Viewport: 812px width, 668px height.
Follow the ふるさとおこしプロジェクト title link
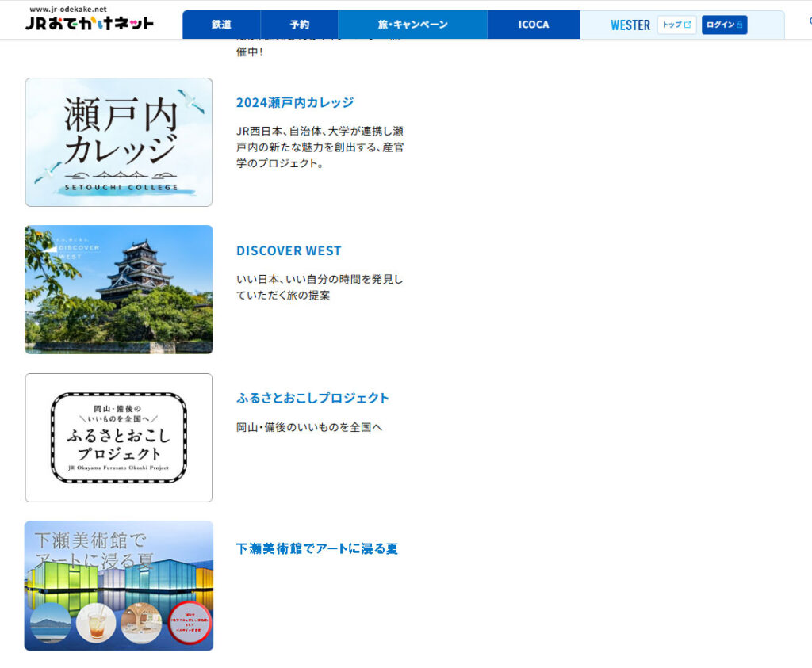pyautogui.click(x=312, y=398)
